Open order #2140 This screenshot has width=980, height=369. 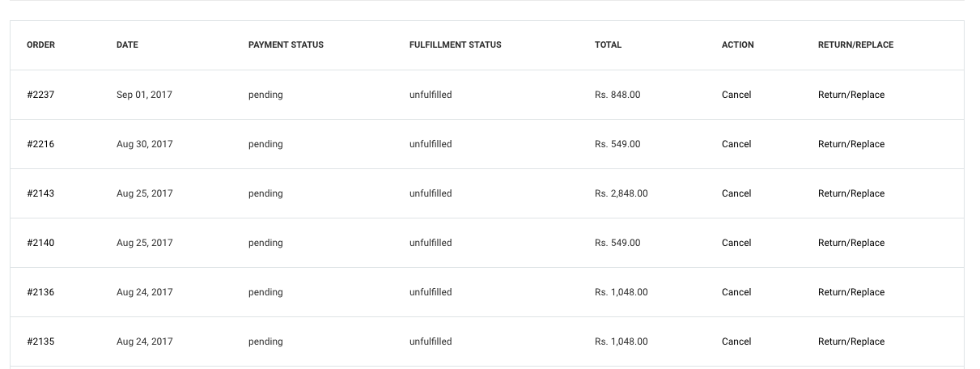tap(40, 243)
